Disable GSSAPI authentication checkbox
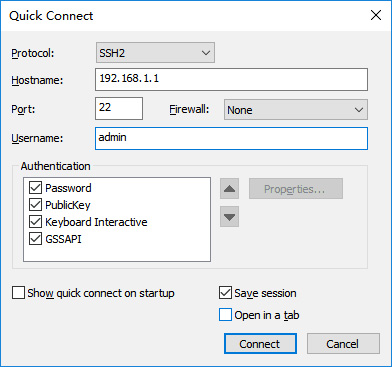Viewport: 392px width, 367px height. click(x=35, y=239)
